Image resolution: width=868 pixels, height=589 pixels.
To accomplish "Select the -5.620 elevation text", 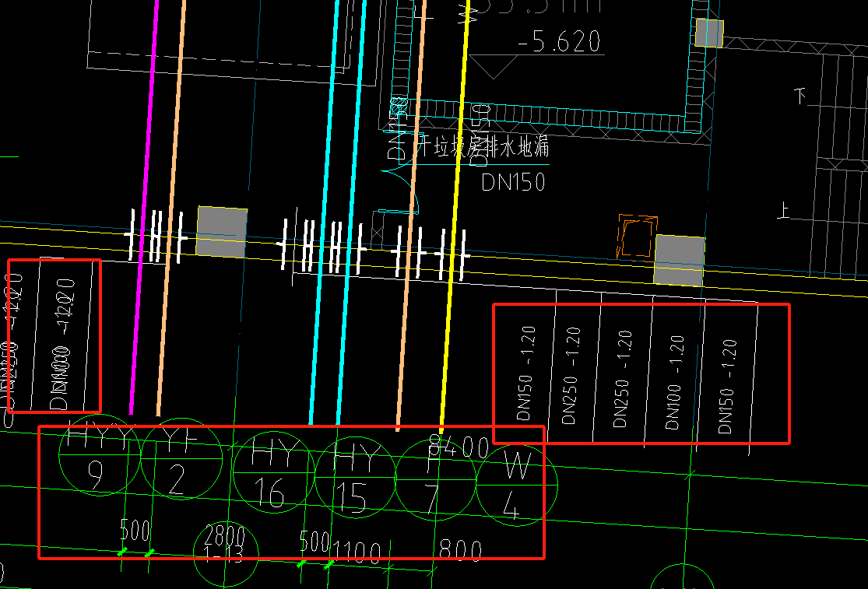I will (559, 41).
